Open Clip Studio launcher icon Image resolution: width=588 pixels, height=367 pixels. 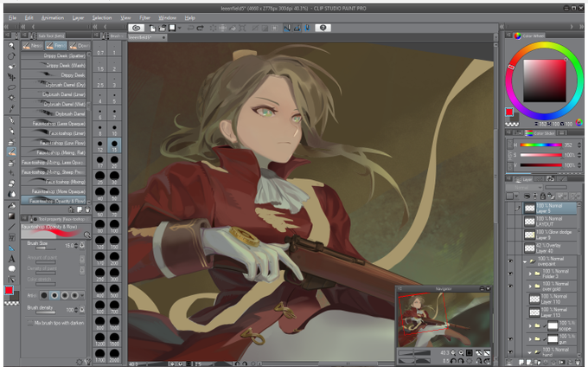(x=136, y=28)
